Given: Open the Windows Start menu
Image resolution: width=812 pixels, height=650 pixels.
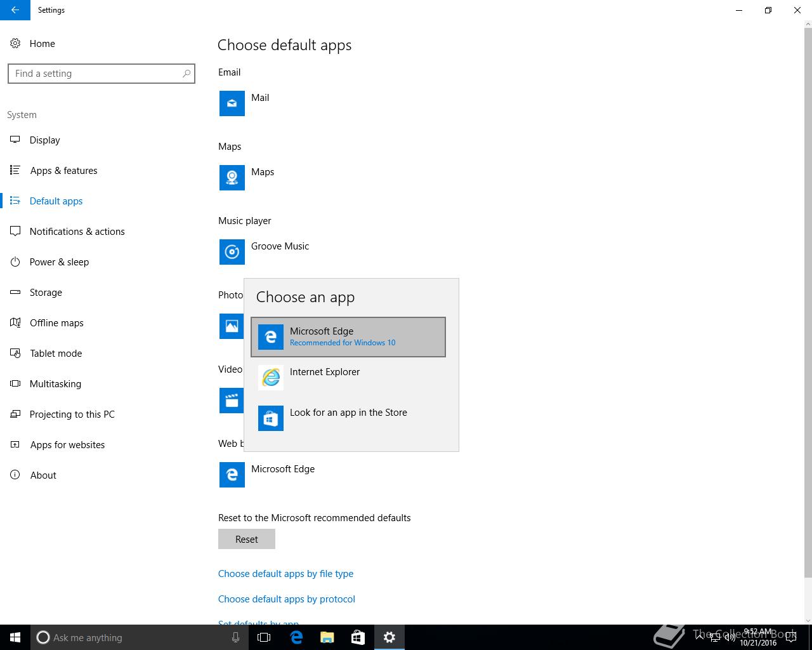Looking at the screenshot, I should point(15,637).
